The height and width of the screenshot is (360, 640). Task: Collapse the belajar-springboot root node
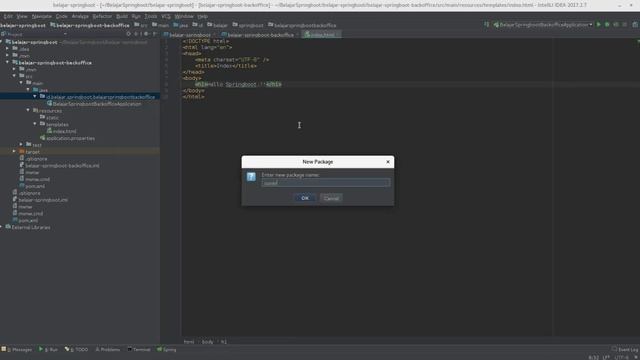[1, 42]
